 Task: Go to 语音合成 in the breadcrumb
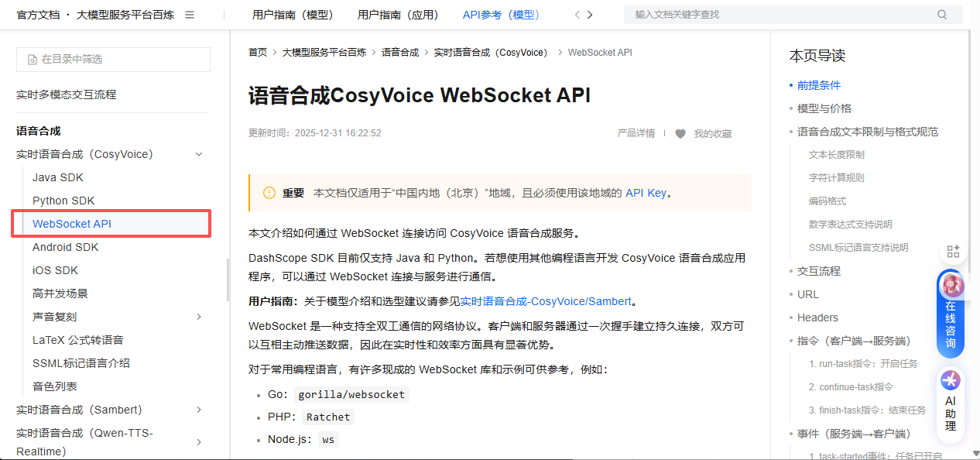[x=399, y=53]
